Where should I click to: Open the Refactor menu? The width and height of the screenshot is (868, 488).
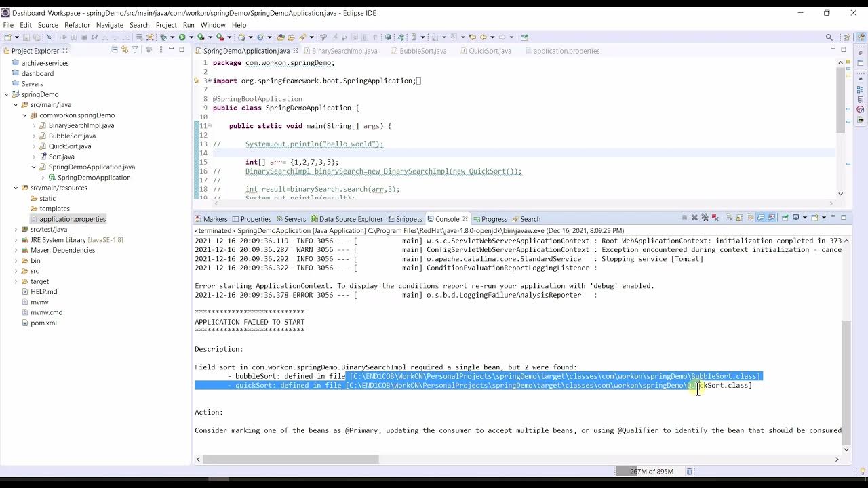click(x=77, y=25)
